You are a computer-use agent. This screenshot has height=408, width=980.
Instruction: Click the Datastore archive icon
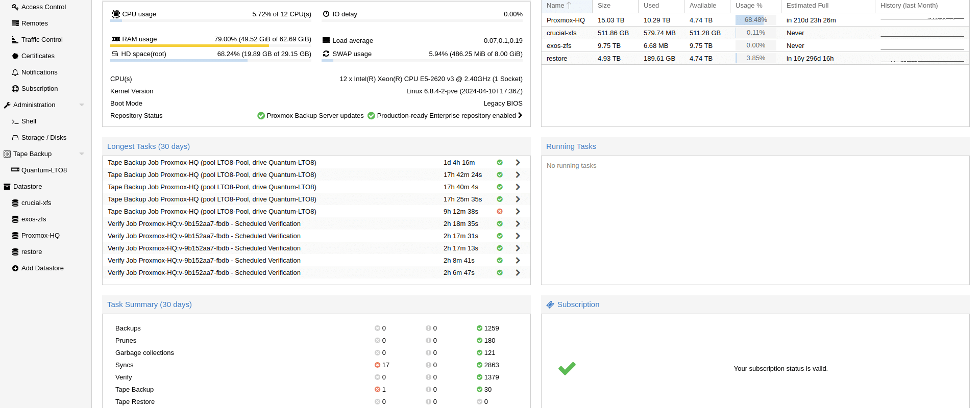(7, 187)
